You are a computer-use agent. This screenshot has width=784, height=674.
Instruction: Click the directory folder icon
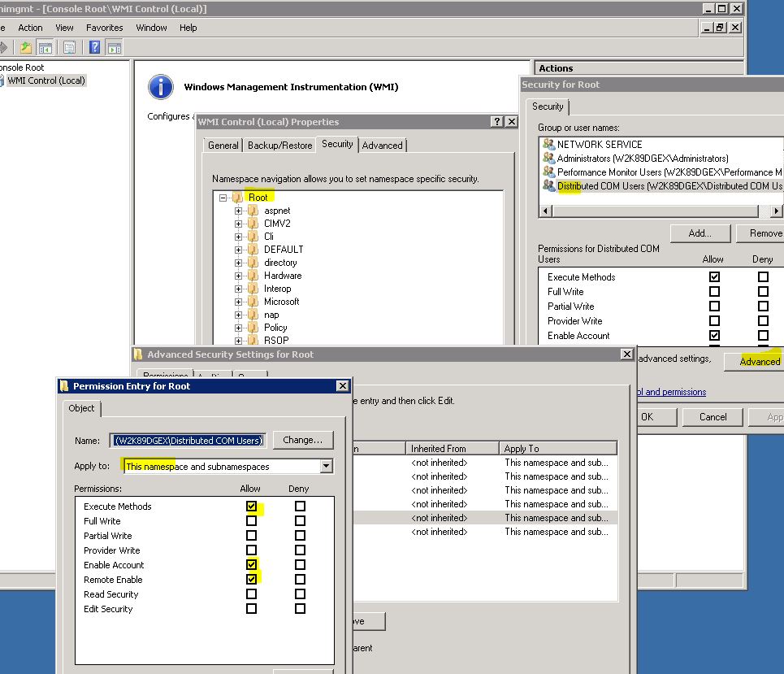coord(253,263)
